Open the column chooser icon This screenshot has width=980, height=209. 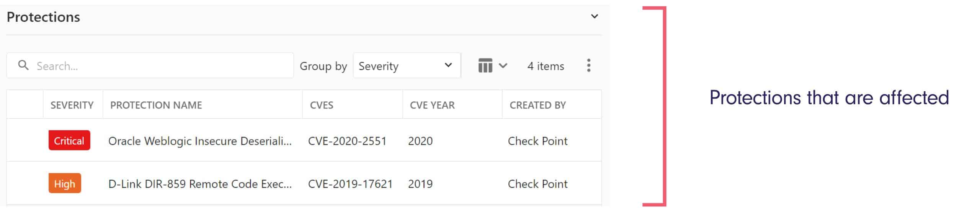pyautogui.click(x=485, y=66)
